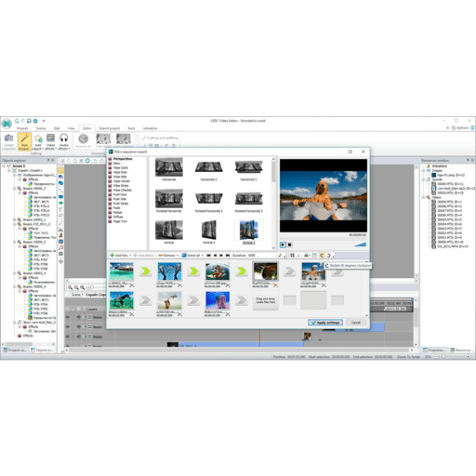The image size is (476, 476).
Task: Toggle the eye icon on first timeline layer
Action: (68, 317)
